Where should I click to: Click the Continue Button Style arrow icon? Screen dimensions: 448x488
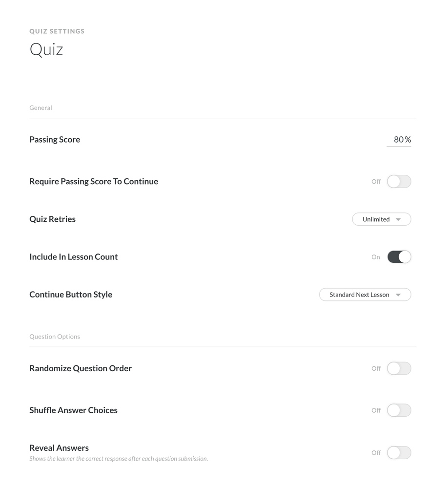coord(398,295)
